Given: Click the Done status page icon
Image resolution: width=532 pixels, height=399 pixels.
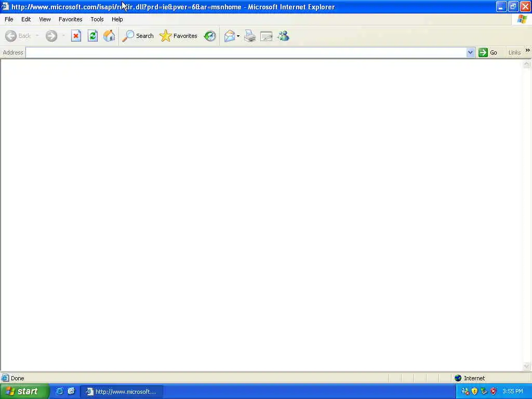Looking at the screenshot, I should [x=5, y=378].
